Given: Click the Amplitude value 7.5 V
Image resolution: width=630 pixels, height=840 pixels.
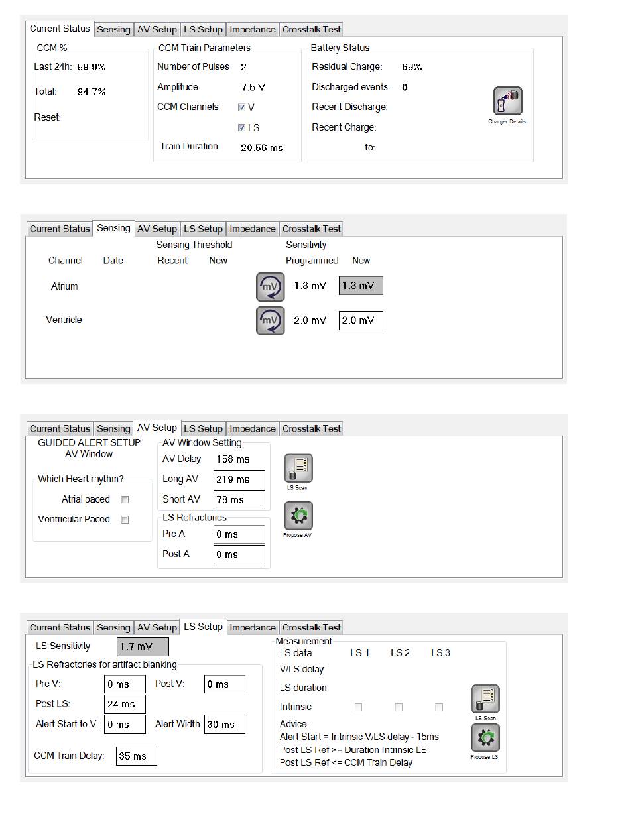Looking at the screenshot, I should [253, 87].
